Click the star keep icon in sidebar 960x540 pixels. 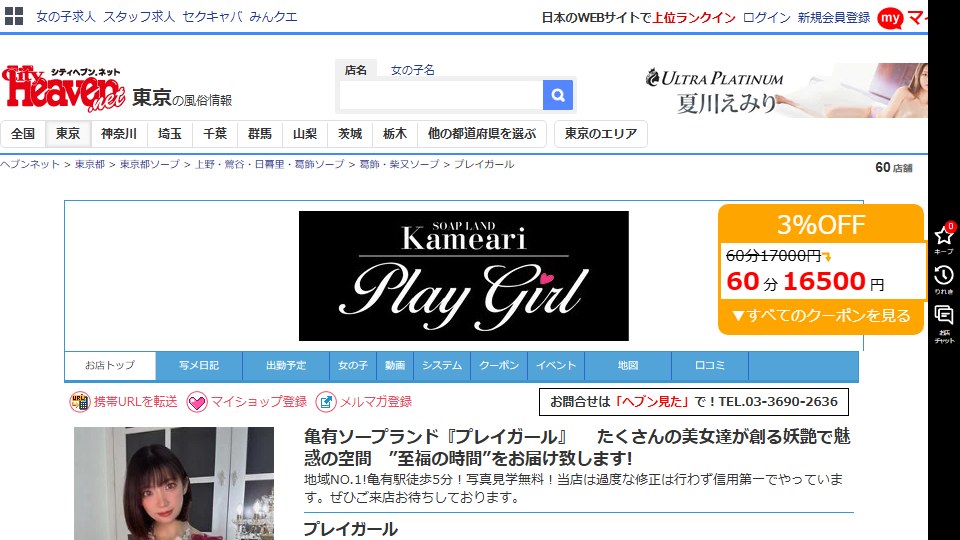943,236
